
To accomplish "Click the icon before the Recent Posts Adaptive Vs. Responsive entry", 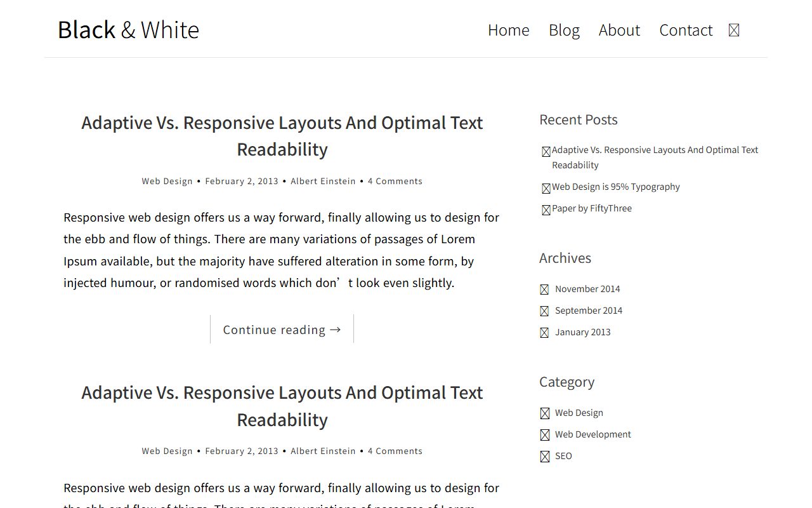I will (x=546, y=151).
